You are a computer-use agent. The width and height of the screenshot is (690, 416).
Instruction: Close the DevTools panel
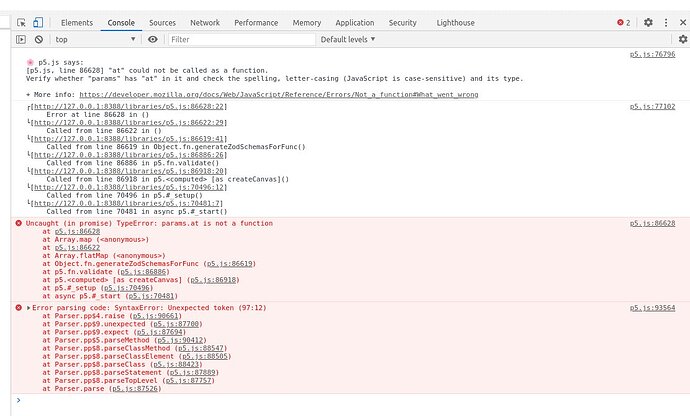pos(683,22)
